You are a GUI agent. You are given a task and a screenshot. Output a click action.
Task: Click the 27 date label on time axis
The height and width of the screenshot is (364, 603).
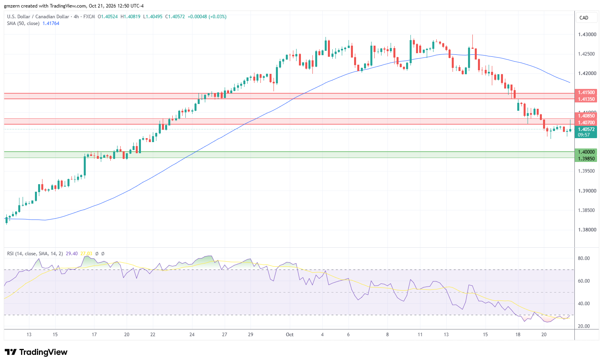coord(225,335)
